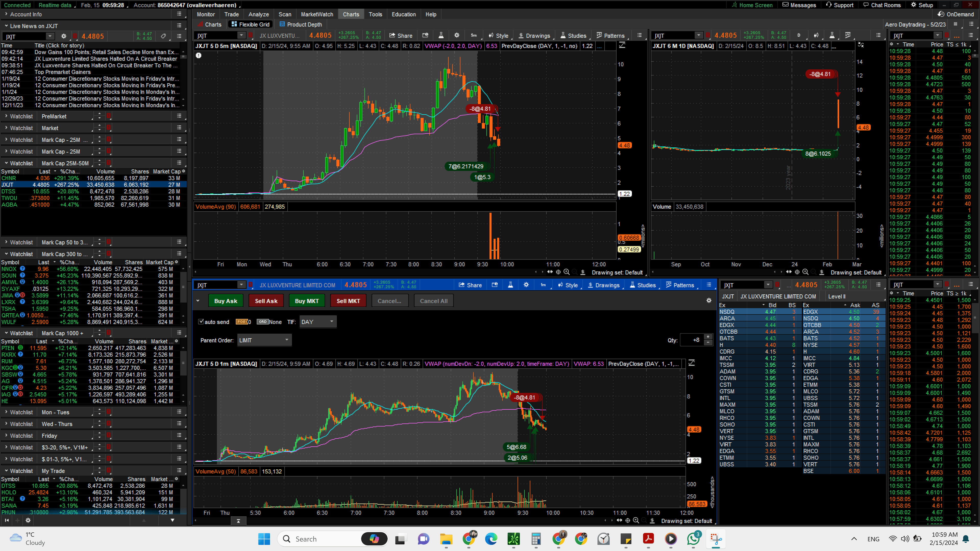Switch to the MarketWatch tab

[316, 14]
